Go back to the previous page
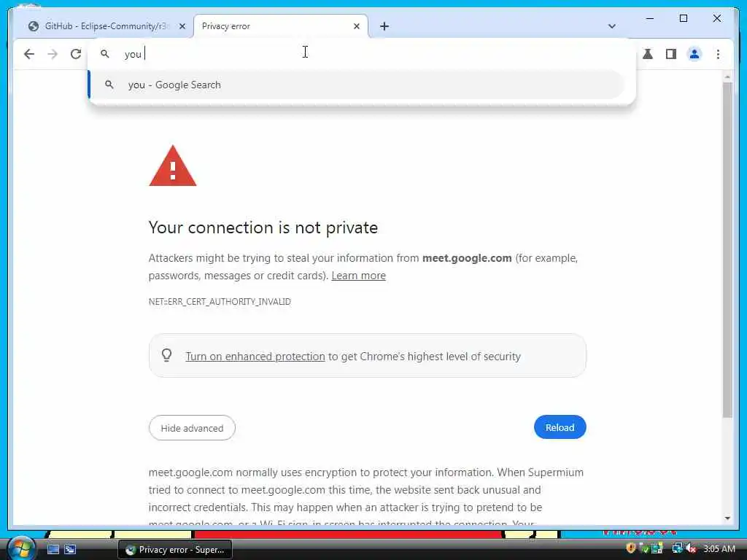The height and width of the screenshot is (560, 747). point(29,54)
